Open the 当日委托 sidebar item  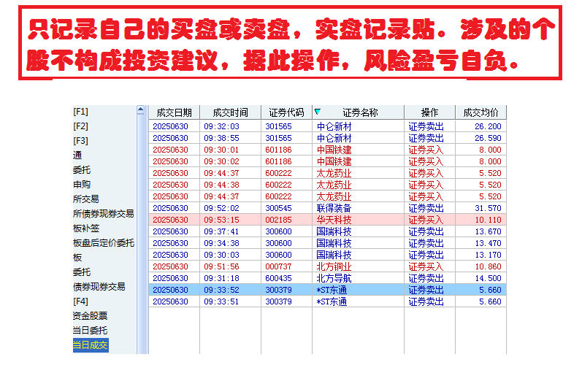pyautogui.click(x=91, y=331)
